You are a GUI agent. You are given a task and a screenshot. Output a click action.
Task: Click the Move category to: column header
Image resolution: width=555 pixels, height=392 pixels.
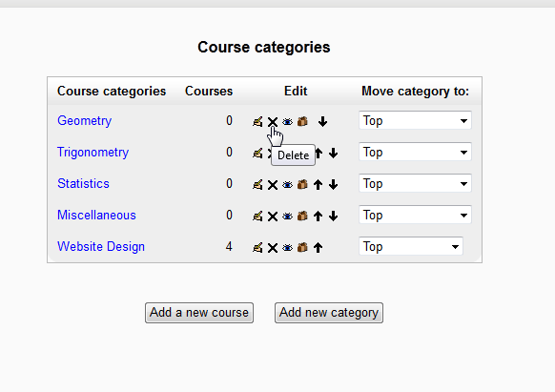(x=415, y=92)
